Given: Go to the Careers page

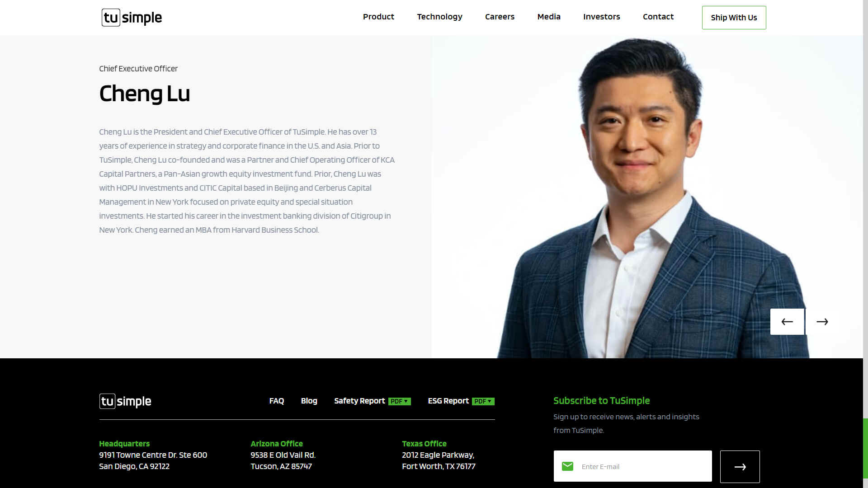Looking at the screenshot, I should tap(500, 17).
